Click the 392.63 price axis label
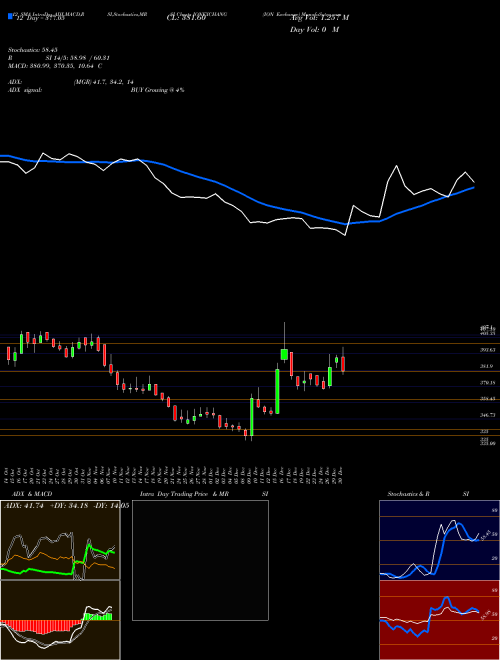 coord(488,350)
